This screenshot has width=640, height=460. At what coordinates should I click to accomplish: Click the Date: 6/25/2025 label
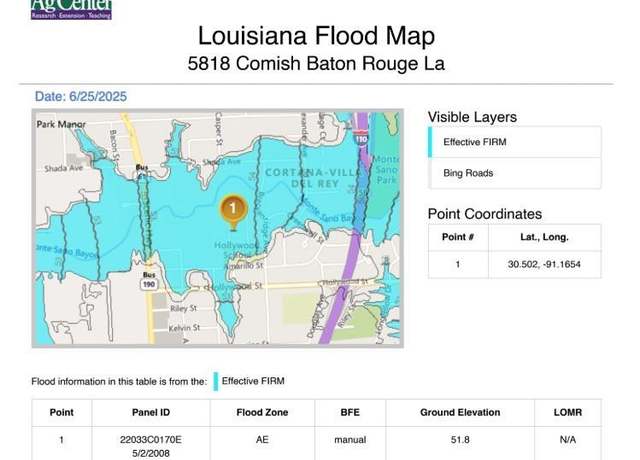[x=81, y=97]
